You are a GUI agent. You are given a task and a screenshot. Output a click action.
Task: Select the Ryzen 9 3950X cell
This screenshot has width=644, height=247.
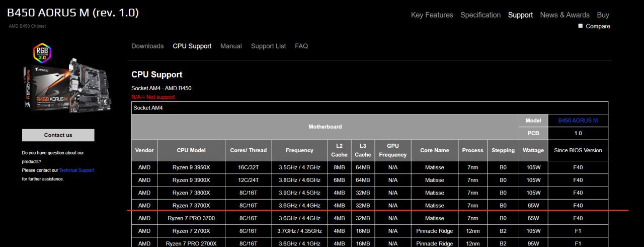[x=191, y=167]
